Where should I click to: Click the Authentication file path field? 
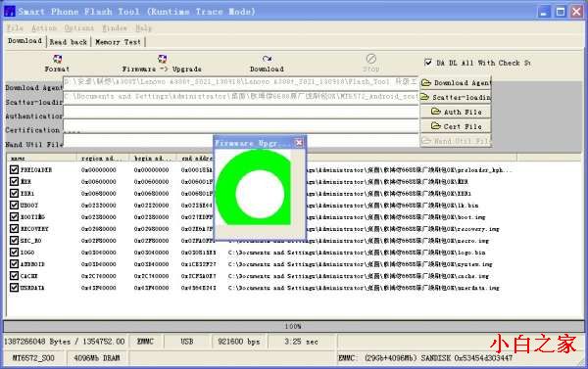pyautogui.click(x=241, y=112)
